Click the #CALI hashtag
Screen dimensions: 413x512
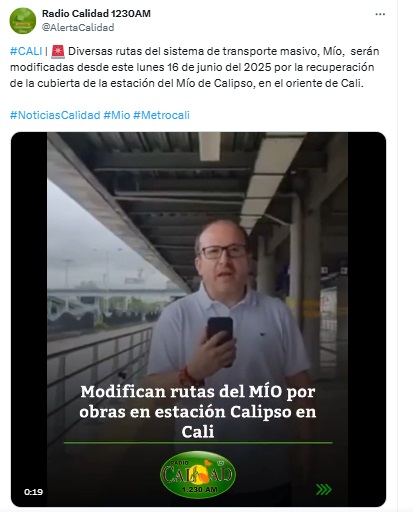tap(26, 51)
